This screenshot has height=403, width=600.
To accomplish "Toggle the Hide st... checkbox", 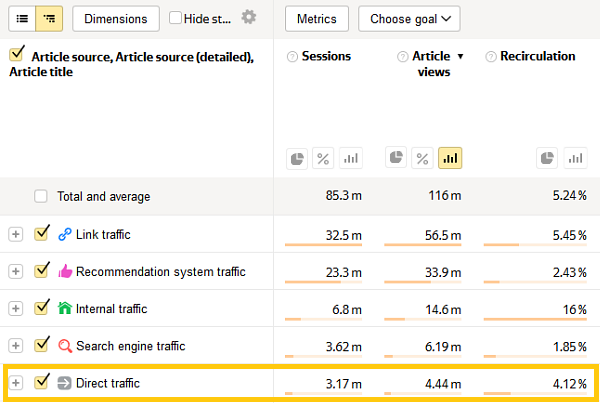I will click(175, 18).
